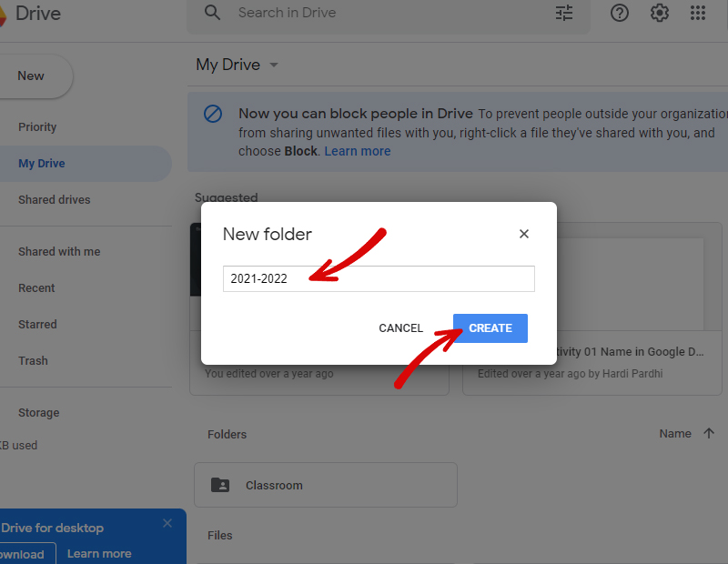Click the CANCEL button
This screenshot has width=728, height=564.
(x=400, y=328)
